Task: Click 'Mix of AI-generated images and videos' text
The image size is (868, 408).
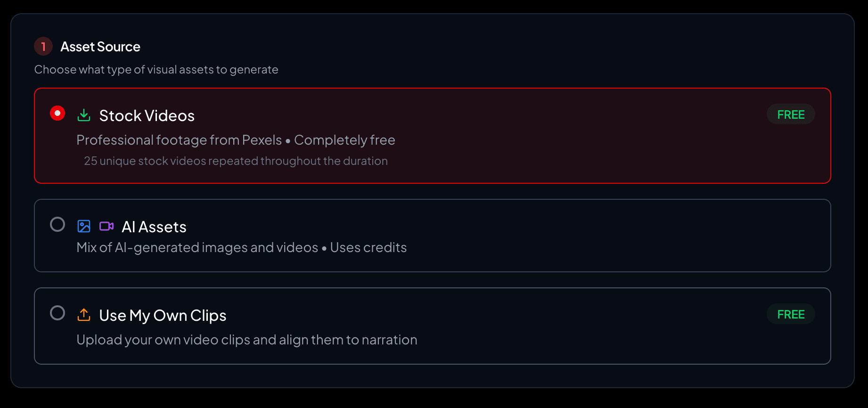Action: 197,248
